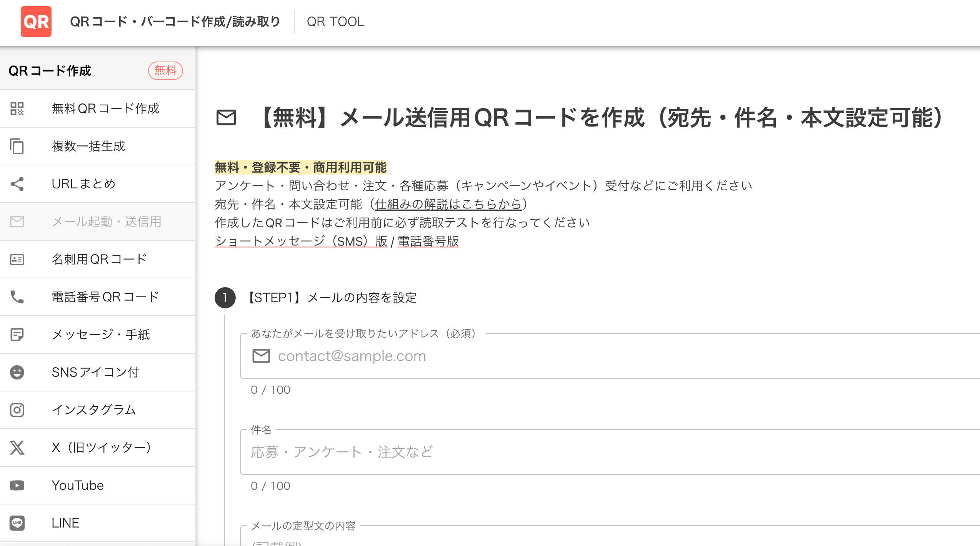Open the ショートメッセージ（SMS）版 link
Image resolution: width=980 pixels, height=546 pixels.
[x=300, y=241]
